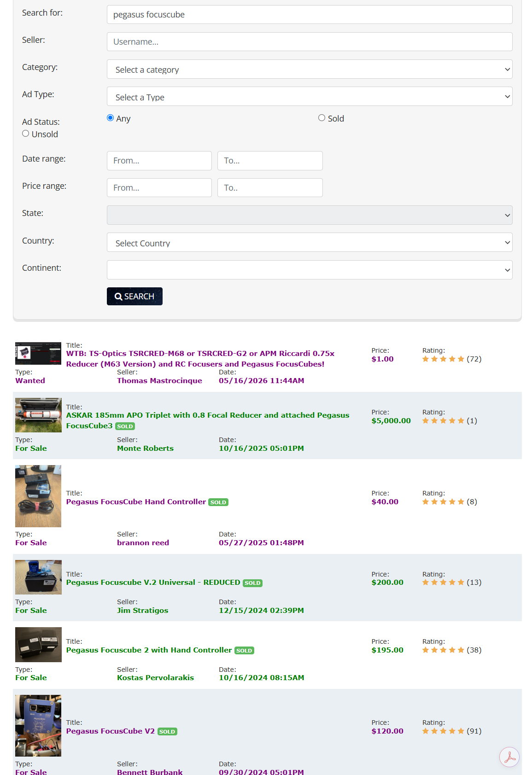The width and height of the screenshot is (532, 775).
Task: Click the date 10/16/2024 08:15AM
Action: point(261,677)
